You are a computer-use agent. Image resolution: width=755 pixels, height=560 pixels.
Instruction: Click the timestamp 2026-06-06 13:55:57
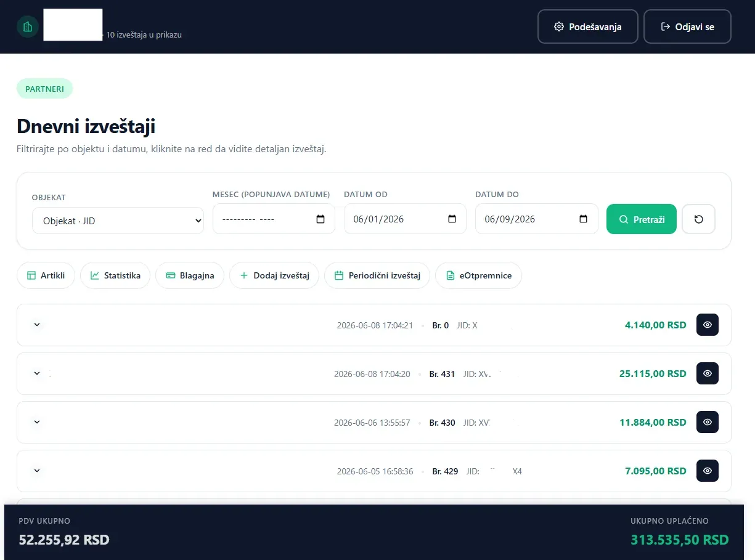pos(372,423)
